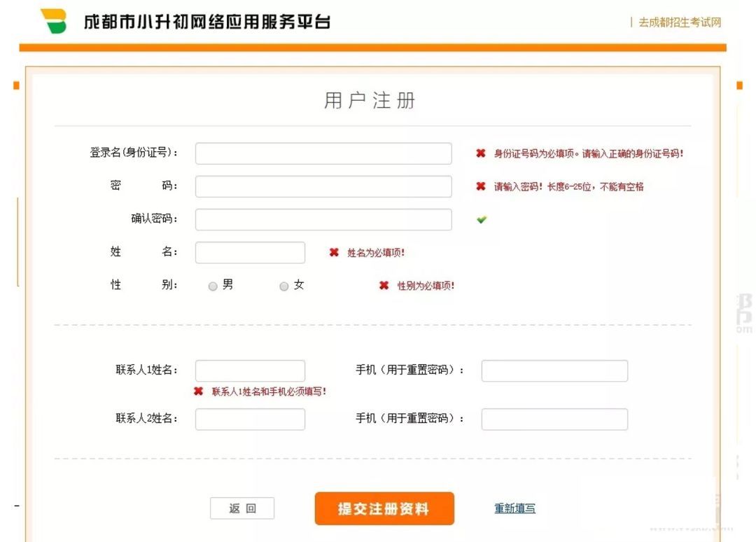This screenshot has height=542, width=756.
Task: Click the 登录名(身份证号) input field
Action: click(x=323, y=153)
